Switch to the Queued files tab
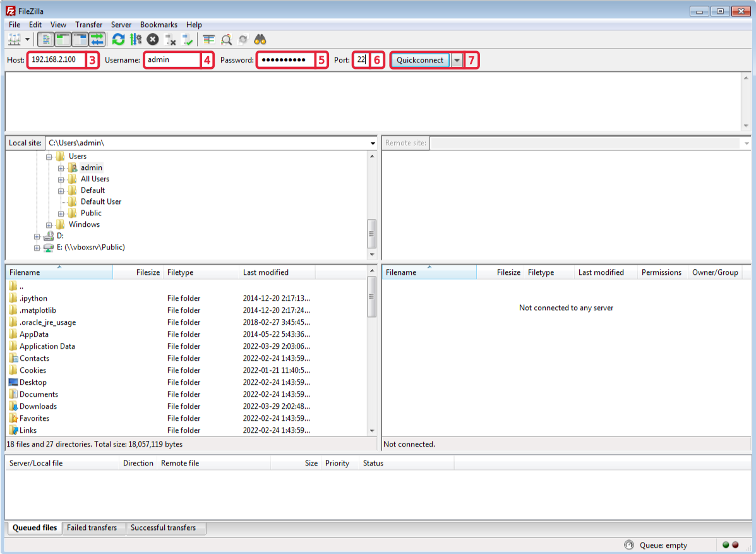The width and height of the screenshot is (756, 554). coord(35,527)
